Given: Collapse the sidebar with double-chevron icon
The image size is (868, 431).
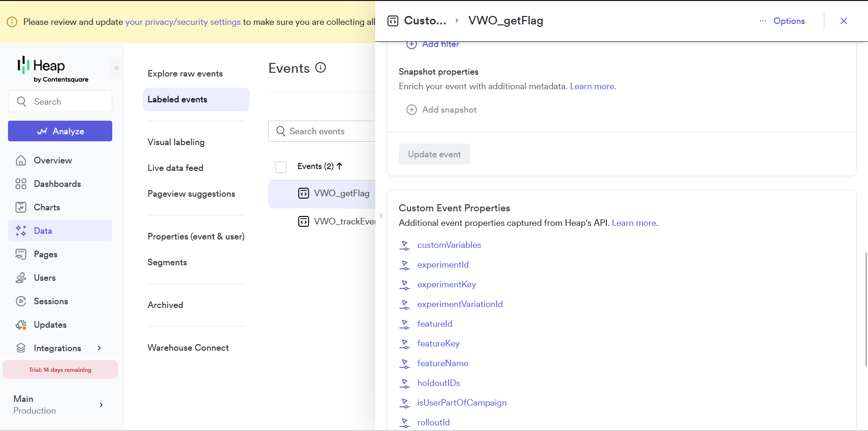Looking at the screenshot, I should (x=116, y=68).
